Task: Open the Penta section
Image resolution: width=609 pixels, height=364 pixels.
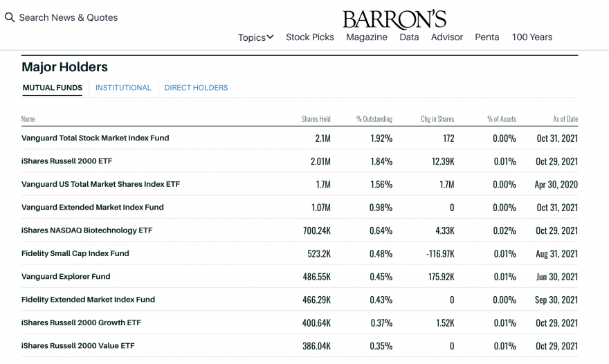Action: pyautogui.click(x=487, y=37)
